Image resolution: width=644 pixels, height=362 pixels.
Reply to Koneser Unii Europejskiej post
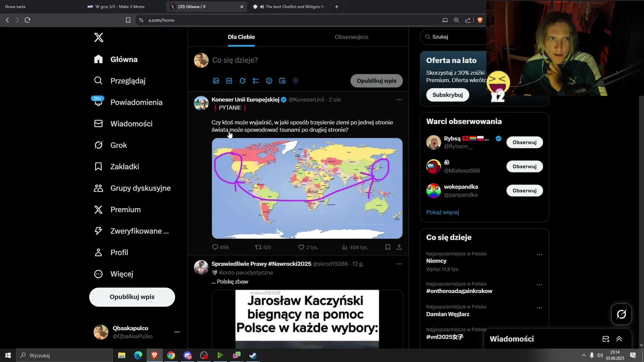click(220, 247)
